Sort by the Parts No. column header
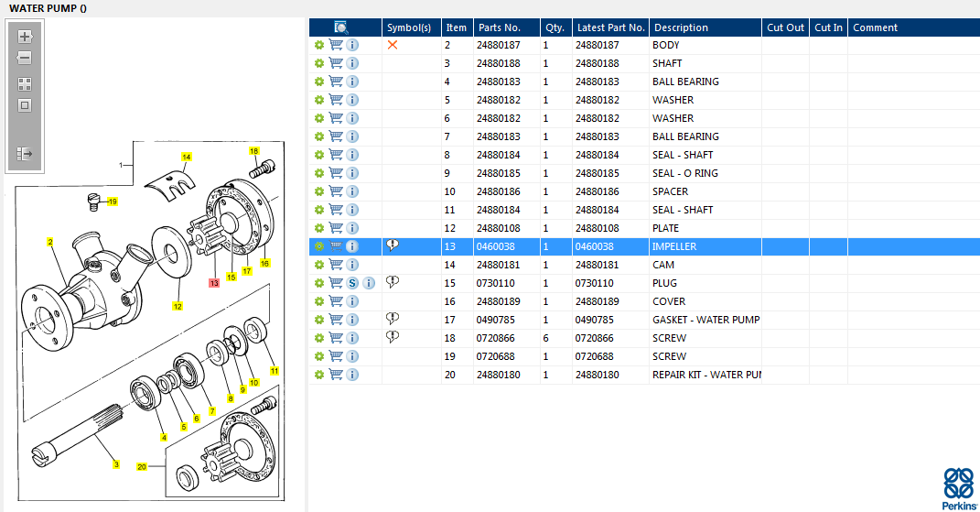 [500, 27]
